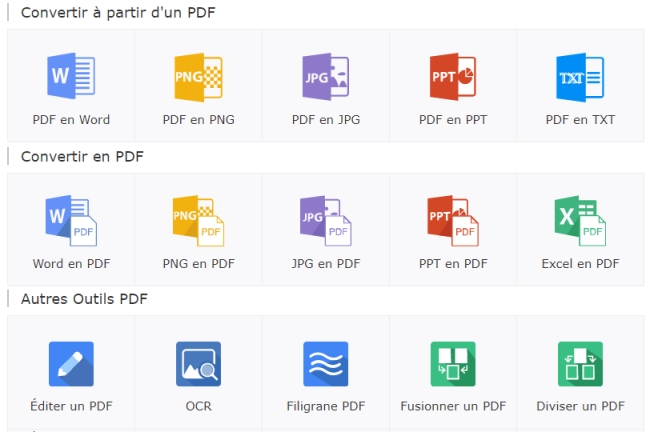The height and width of the screenshot is (432, 650).
Task: Click the 'Éditer un PDF' label
Action: [71, 405]
